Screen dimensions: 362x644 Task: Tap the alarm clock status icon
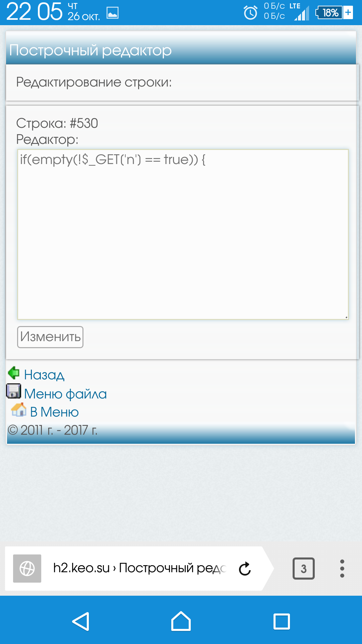250,12
